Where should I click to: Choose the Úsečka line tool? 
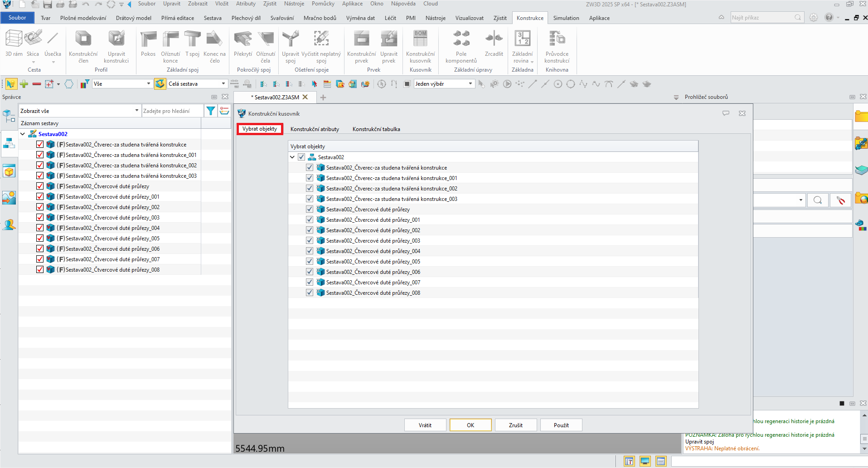(53, 44)
